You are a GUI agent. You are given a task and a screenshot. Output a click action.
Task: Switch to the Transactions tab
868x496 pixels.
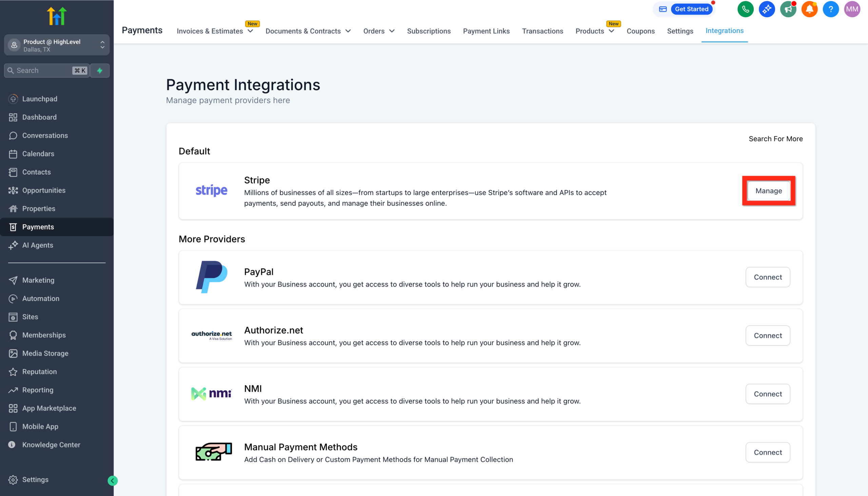pos(542,31)
